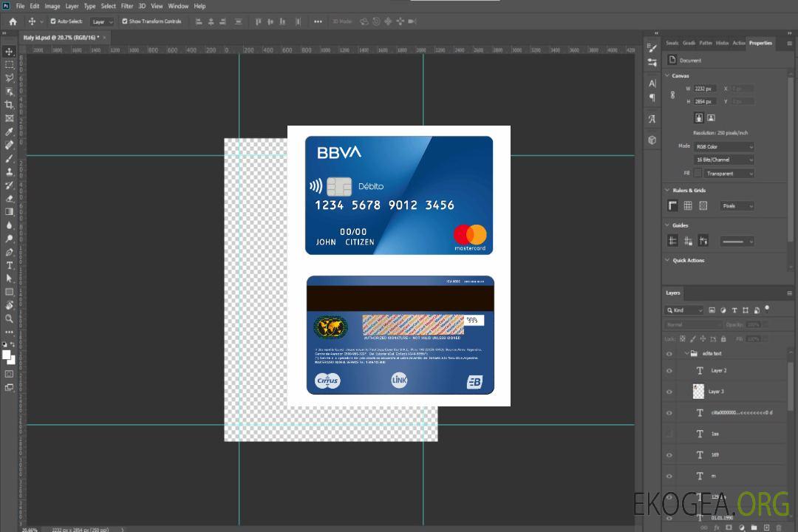Viewport: 798px width, 532px height.
Task: Open the guide line style dropdown
Action: click(x=737, y=242)
